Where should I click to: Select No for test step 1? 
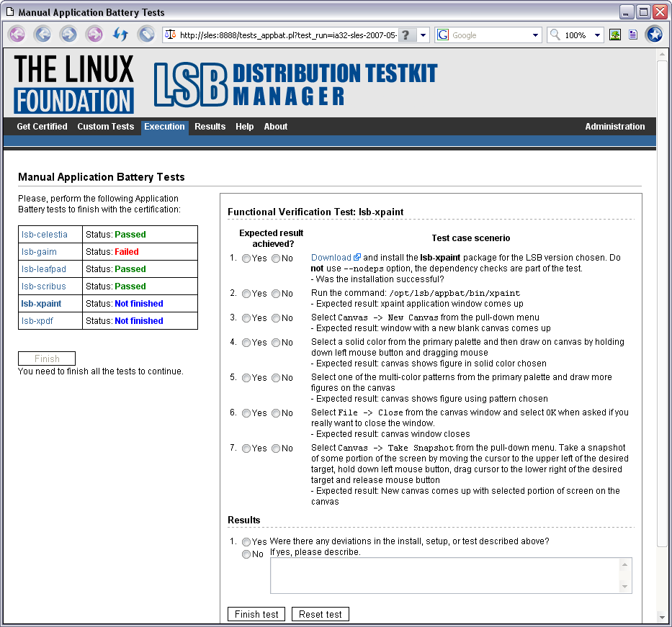coord(276,258)
